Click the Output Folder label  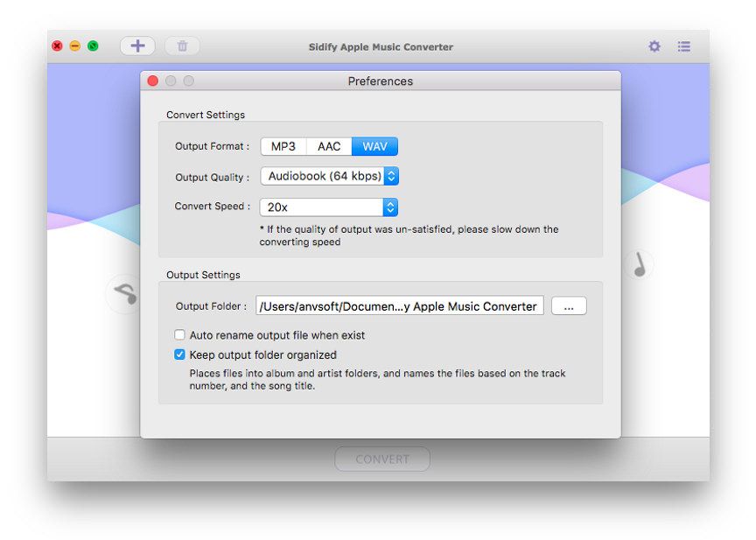click(x=211, y=306)
